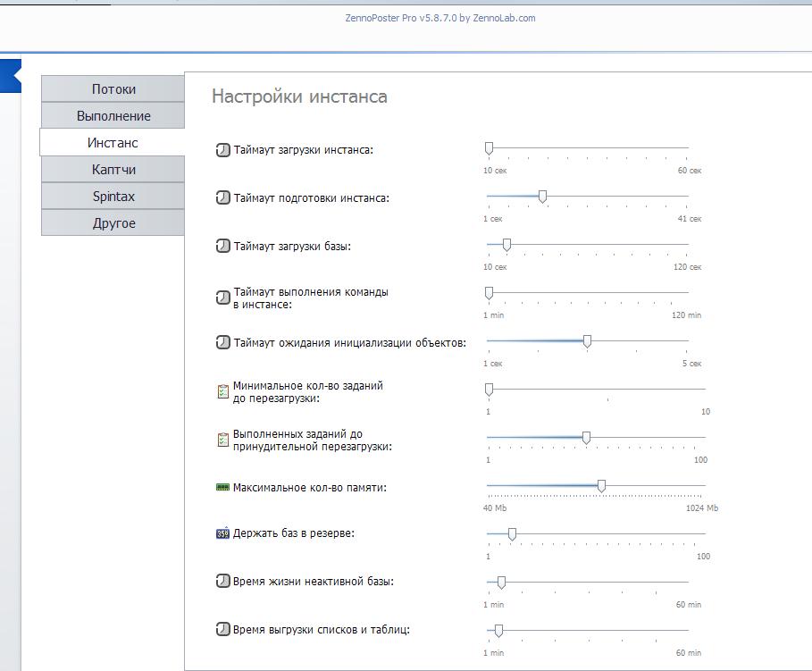Select the Каптчи tab

pyautogui.click(x=113, y=170)
